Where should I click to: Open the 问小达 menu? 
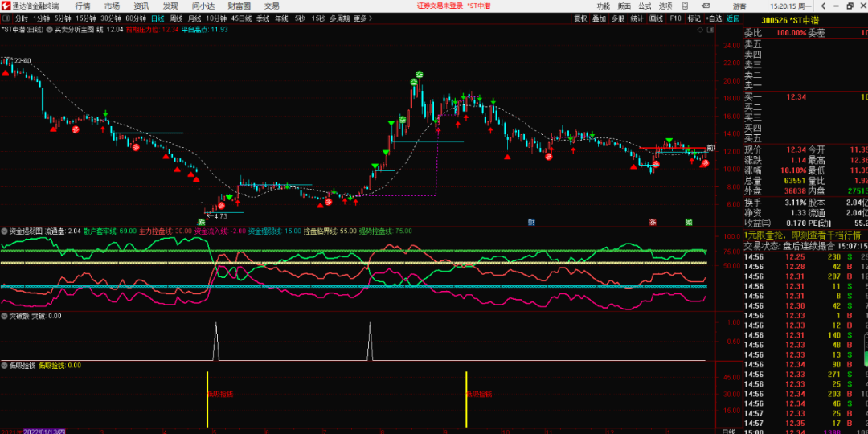coord(203,6)
